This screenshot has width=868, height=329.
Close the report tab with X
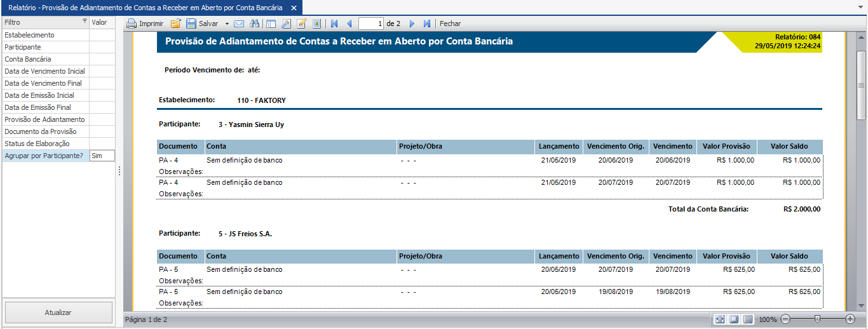pyautogui.click(x=293, y=8)
